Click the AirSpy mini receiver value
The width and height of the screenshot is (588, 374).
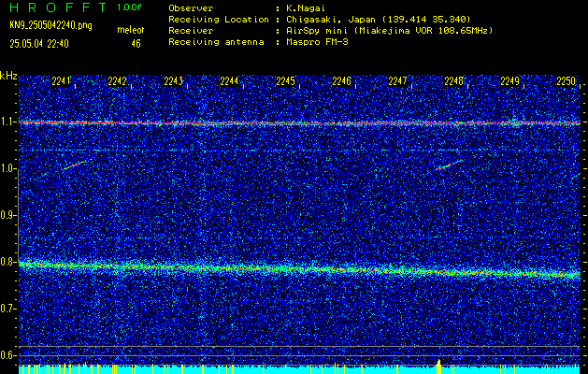[x=388, y=31]
